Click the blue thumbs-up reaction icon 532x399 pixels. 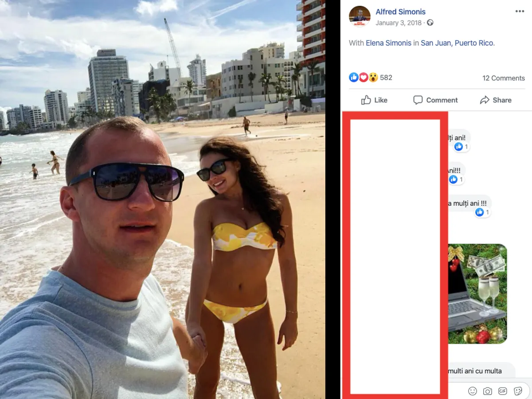point(354,78)
